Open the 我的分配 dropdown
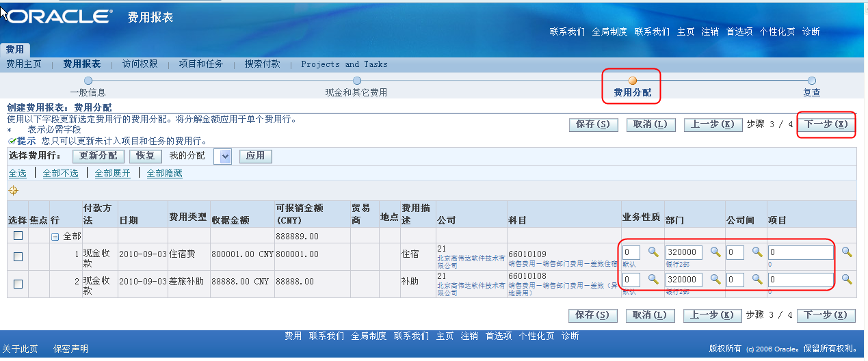Image resolution: width=868 pixels, height=361 pixels. tap(223, 157)
